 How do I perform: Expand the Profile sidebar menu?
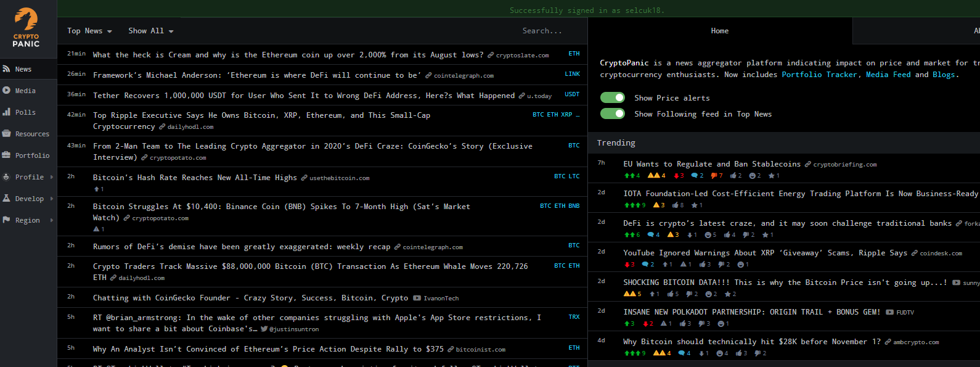coord(28,177)
